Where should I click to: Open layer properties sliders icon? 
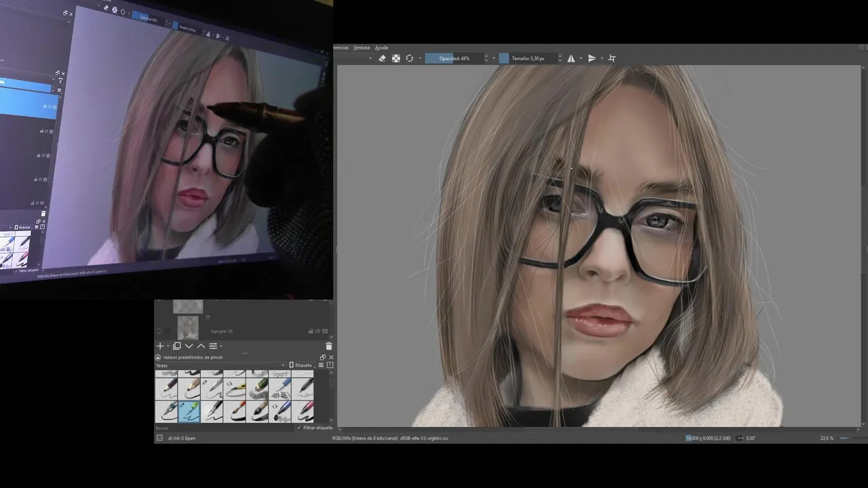(213, 346)
